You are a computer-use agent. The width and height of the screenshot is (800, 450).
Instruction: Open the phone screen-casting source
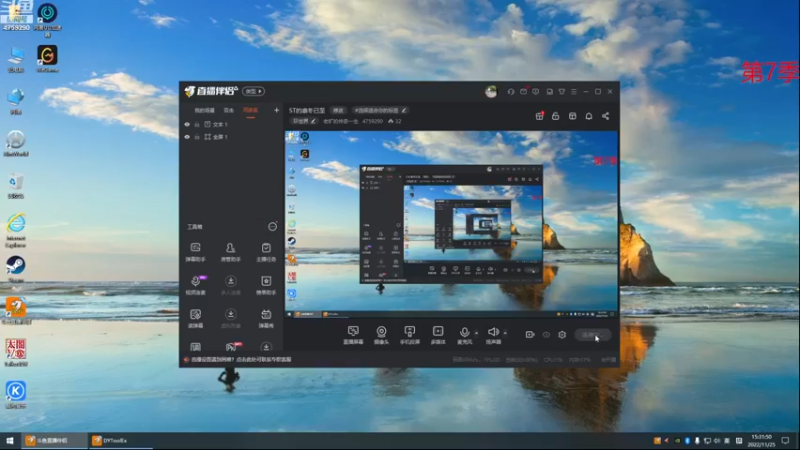(409, 331)
